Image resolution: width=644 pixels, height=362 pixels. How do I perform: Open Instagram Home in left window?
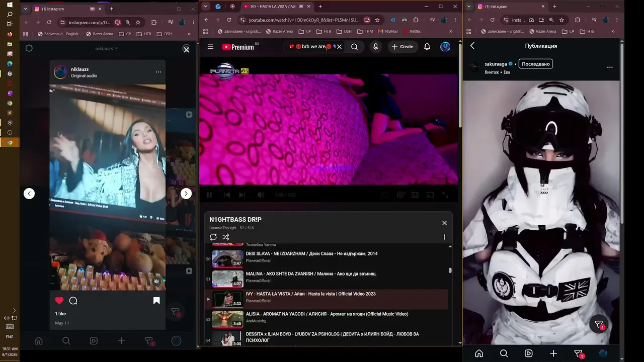pyautogui.click(x=38, y=341)
